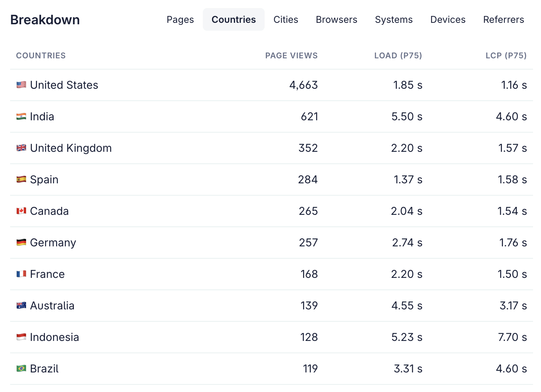Click the 257 page views value
This screenshot has height=392, width=541.
tap(308, 242)
